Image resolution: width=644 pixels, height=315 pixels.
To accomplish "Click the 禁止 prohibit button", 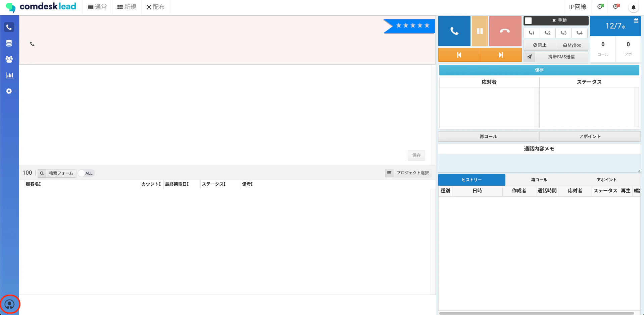I will click(x=540, y=45).
